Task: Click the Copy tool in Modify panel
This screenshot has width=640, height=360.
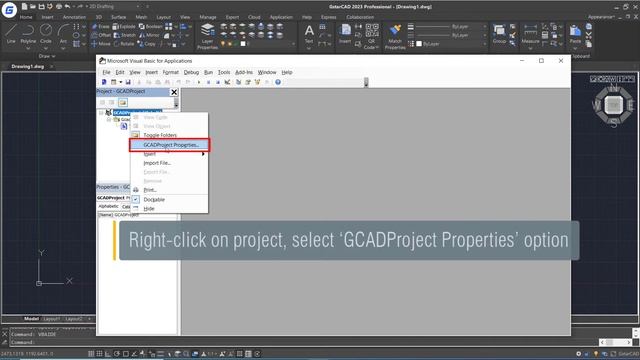Action: (147, 44)
